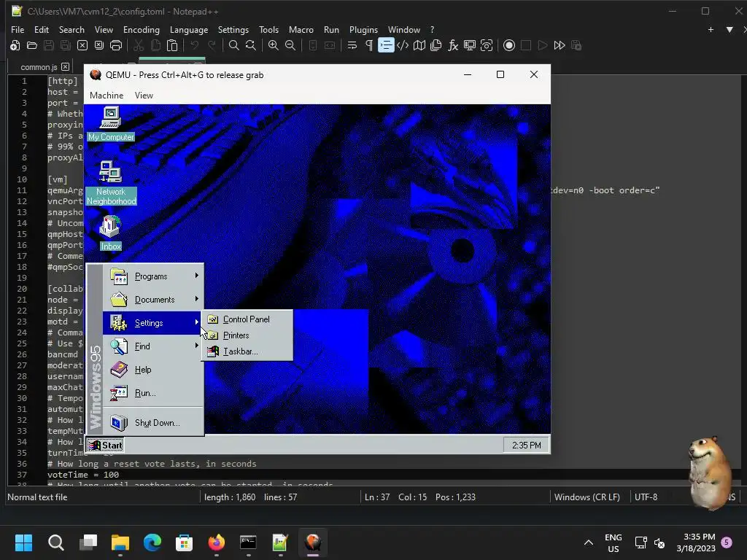The image size is (747, 560).
Task: Open the Language menu in Notepad++
Action: point(189,29)
